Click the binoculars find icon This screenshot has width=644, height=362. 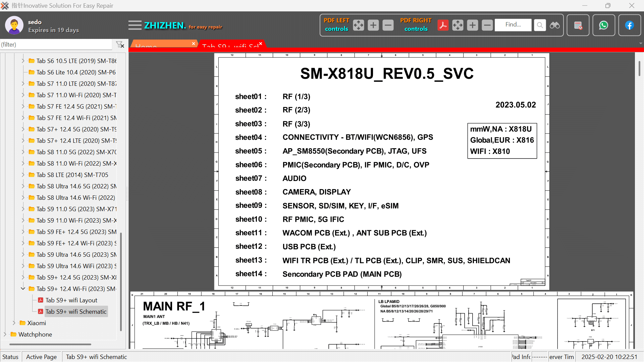pyautogui.click(x=554, y=25)
